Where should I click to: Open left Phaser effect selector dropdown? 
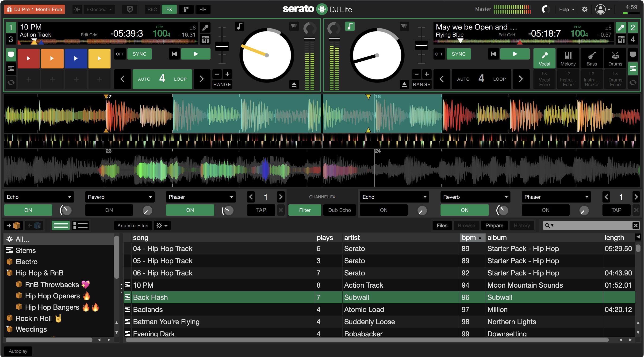201,197
